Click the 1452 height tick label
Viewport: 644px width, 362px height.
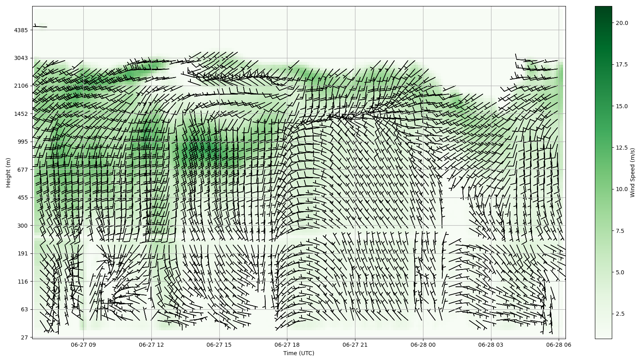click(21, 114)
